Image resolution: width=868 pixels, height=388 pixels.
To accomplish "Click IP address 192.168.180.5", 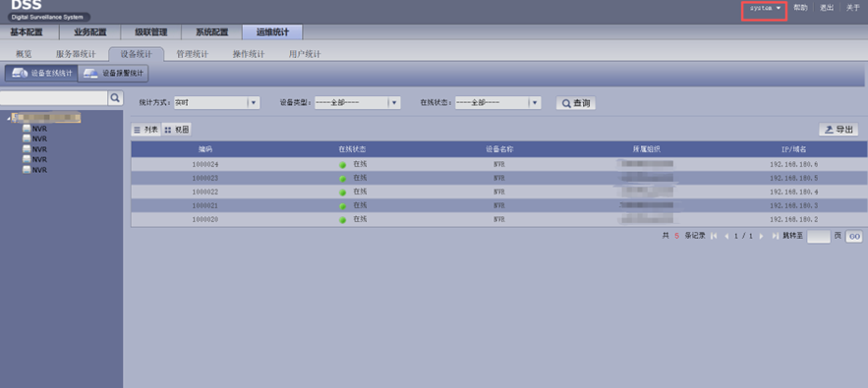I will click(794, 179).
